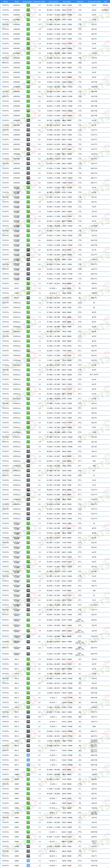
Task: Select YARIS power cell 98kW / 133KM
Action: click(x=67, y=837)
